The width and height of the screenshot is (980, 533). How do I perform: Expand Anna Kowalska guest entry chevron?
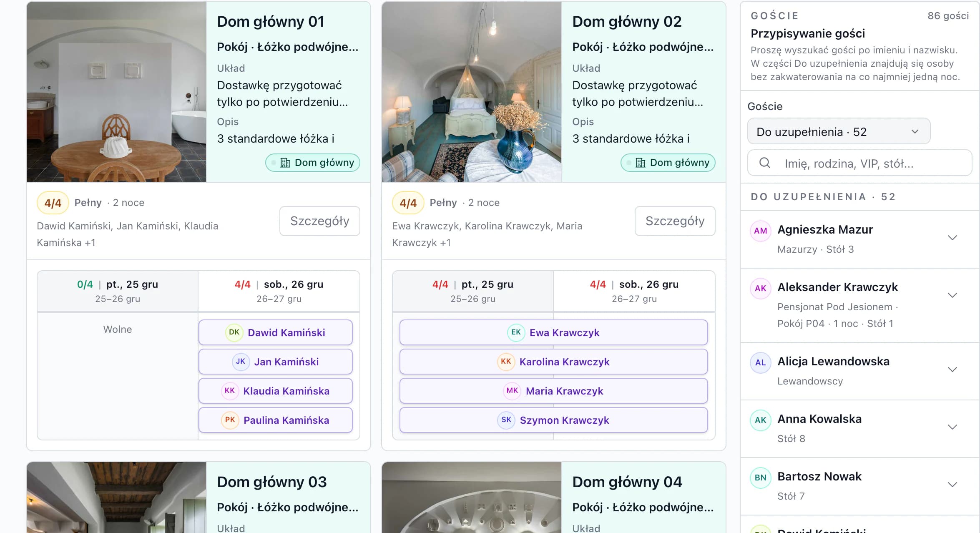tap(952, 427)
